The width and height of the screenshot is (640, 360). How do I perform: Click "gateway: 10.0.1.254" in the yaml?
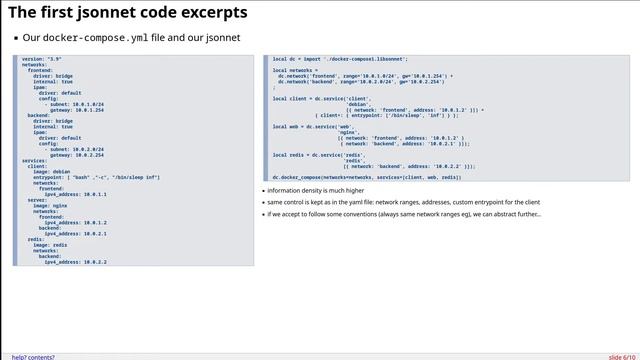(77, 110)
